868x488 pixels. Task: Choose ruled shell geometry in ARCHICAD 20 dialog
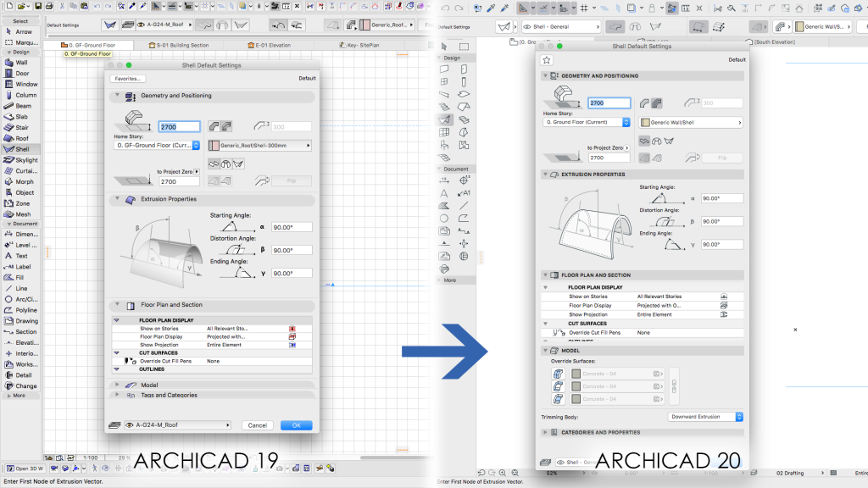click(x=669, y=141)
